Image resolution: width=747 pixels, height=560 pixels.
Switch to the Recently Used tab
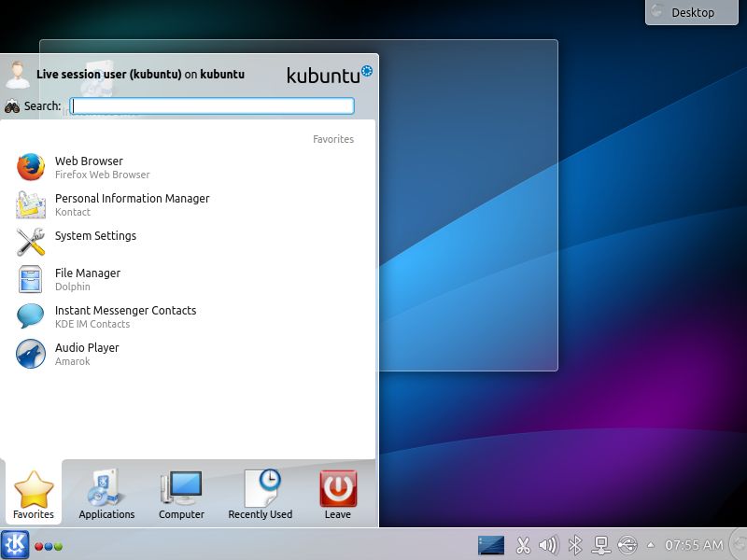261,495
